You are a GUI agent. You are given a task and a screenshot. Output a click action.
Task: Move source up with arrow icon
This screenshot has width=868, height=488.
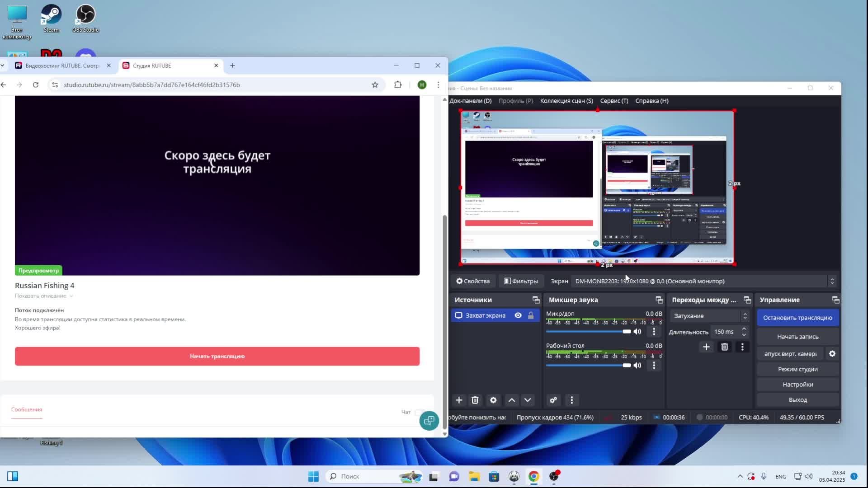pyautogui.click(x=512, y=400)
